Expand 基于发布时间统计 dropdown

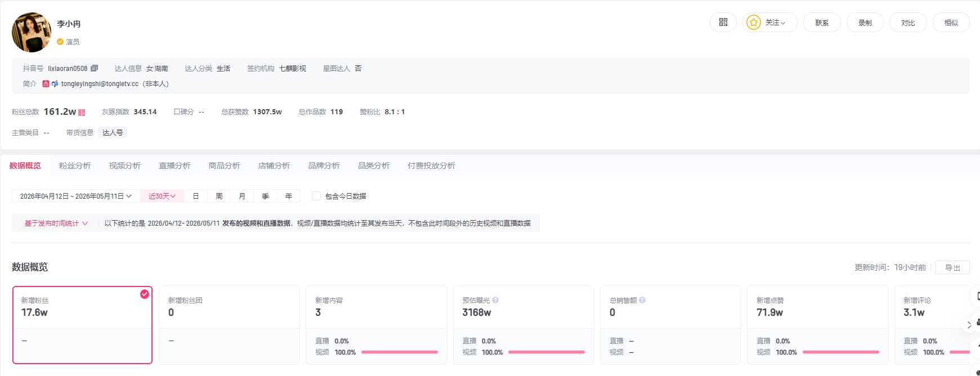point(56,223)
